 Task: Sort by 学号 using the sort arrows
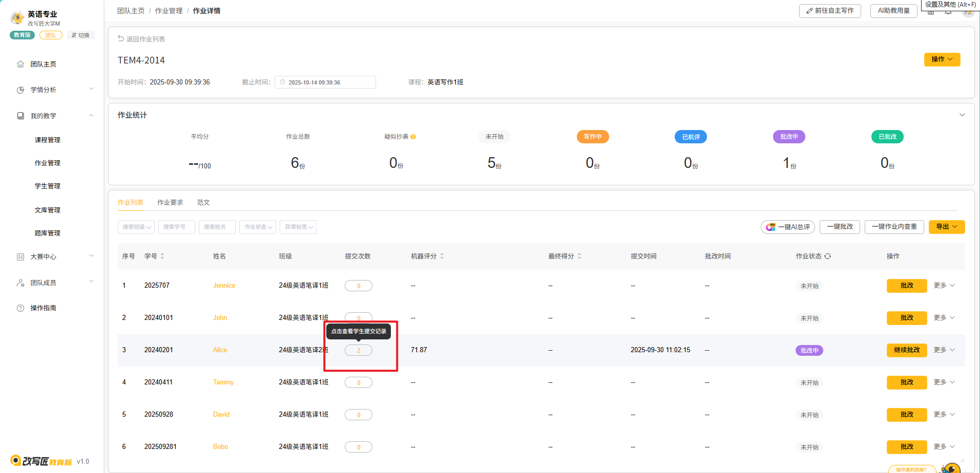click(162, 256)
